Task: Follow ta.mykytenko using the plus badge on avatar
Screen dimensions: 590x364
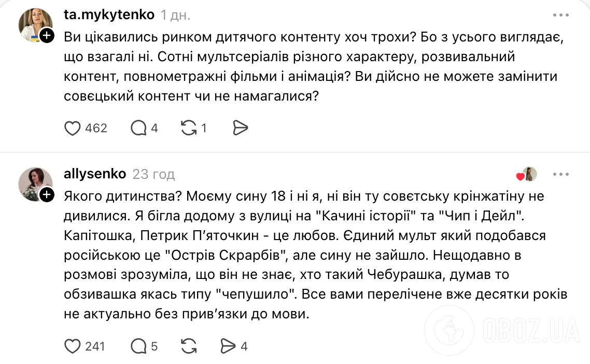Action: 47,36
